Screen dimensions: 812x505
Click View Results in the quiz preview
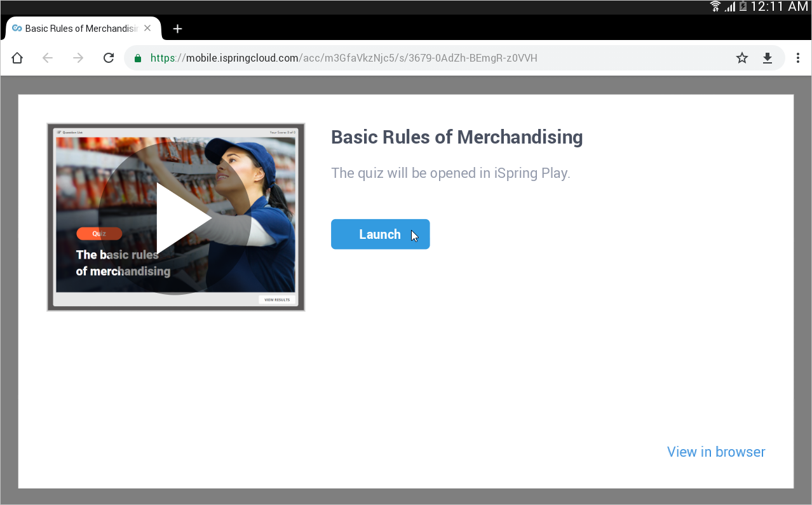[x=276, y=300]
